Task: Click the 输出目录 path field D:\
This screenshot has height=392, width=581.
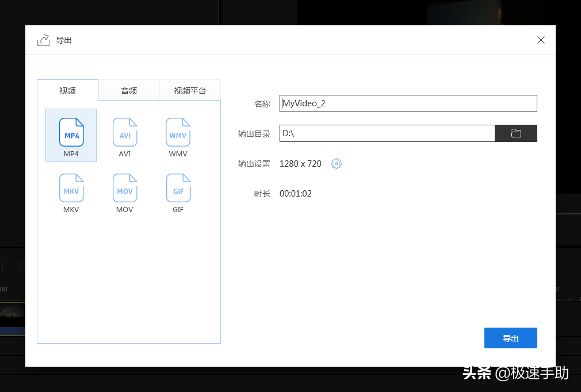Action: pos(387,133)
